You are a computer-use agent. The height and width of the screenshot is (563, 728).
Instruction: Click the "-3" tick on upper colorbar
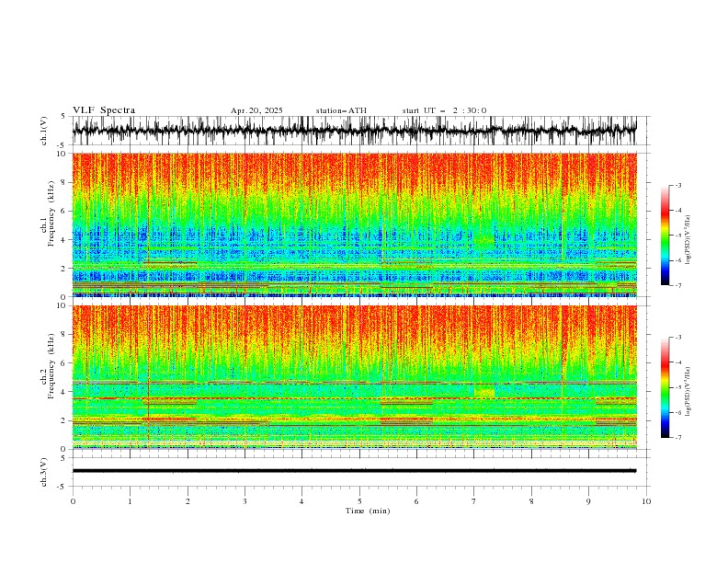677,185
